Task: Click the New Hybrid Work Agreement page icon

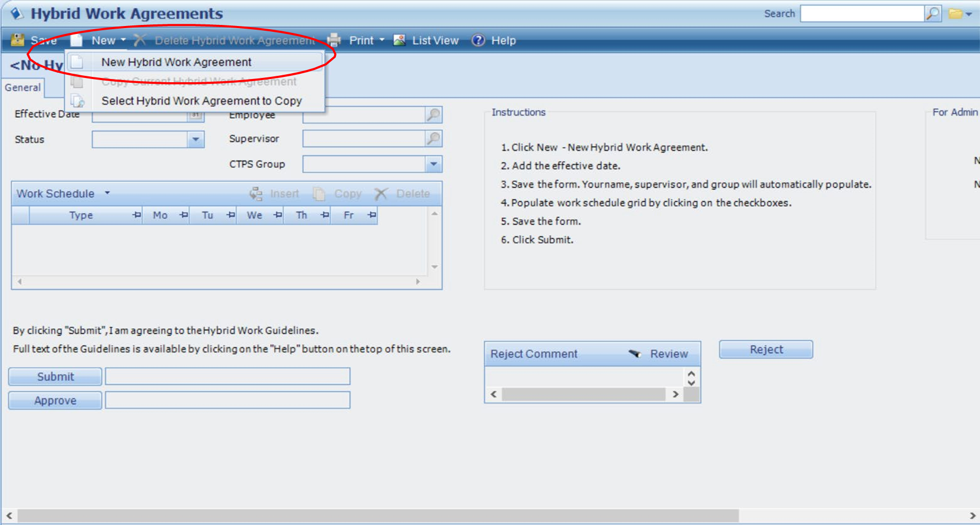Action: pos(77,62)
